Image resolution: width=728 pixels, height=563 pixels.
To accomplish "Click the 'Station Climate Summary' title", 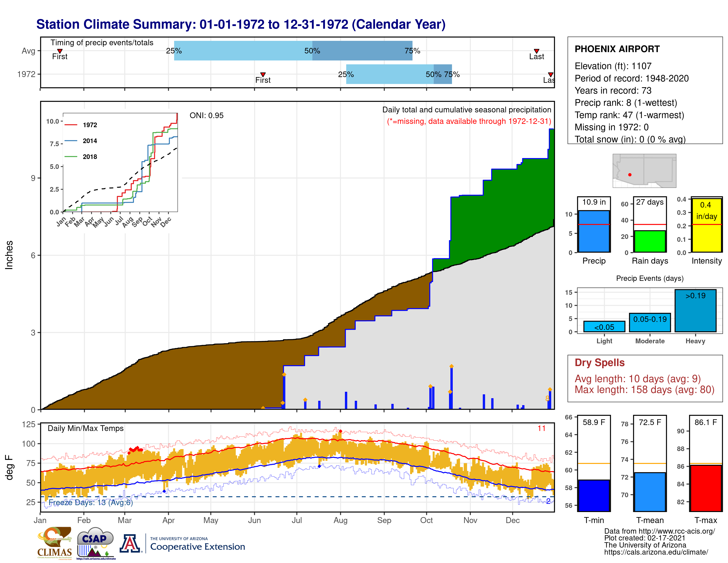I will point(241,24).
